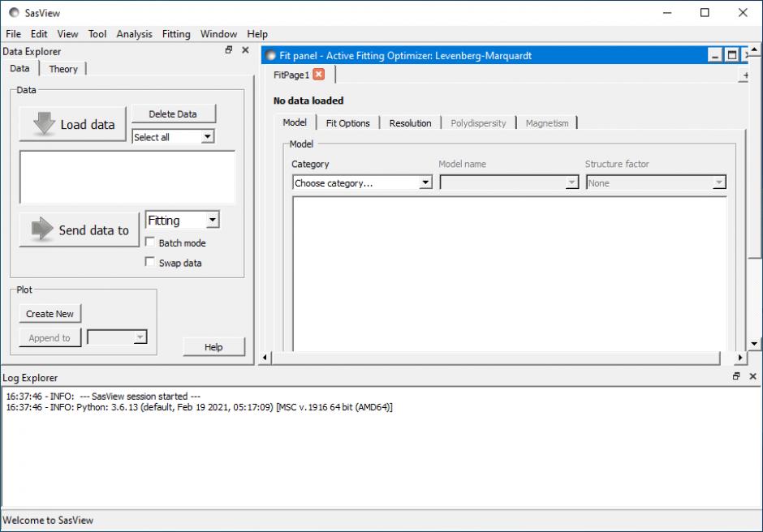Open the Fitting menu
Screen dimensions: 763x532
pyautogui.click(x=176, y=34)
